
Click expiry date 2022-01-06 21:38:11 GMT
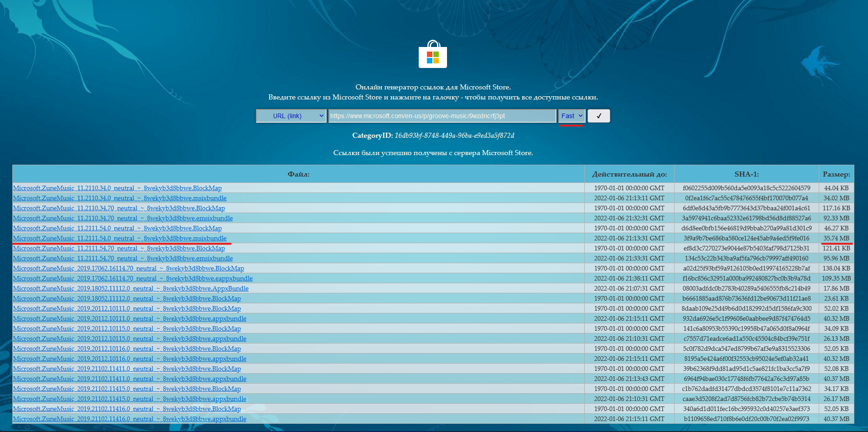pyautogui.click(x=629, y=278)
